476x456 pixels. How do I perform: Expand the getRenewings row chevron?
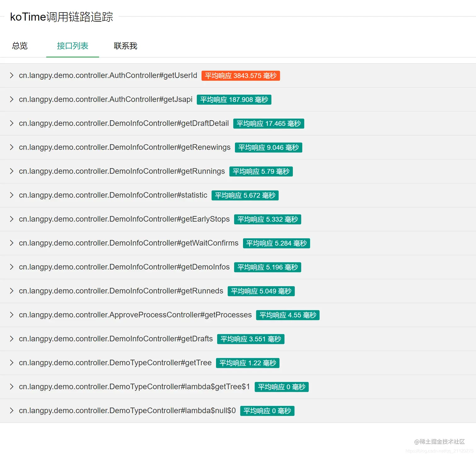[12, 147]
